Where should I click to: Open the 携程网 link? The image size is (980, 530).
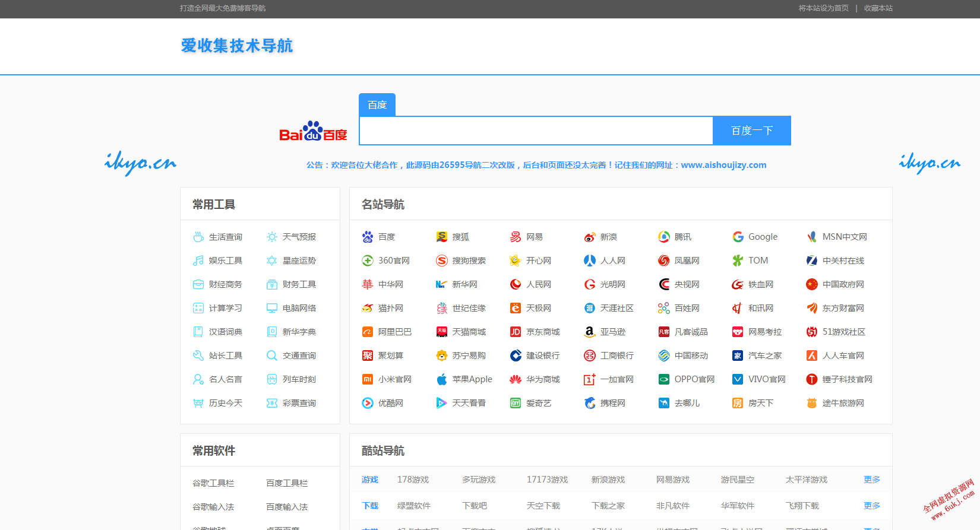613,403
